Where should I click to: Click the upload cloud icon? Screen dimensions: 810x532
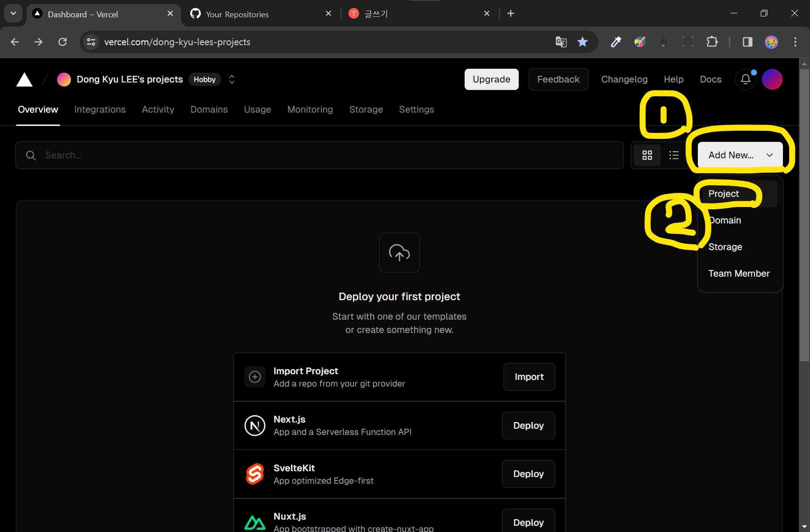(x=399, y=253)
